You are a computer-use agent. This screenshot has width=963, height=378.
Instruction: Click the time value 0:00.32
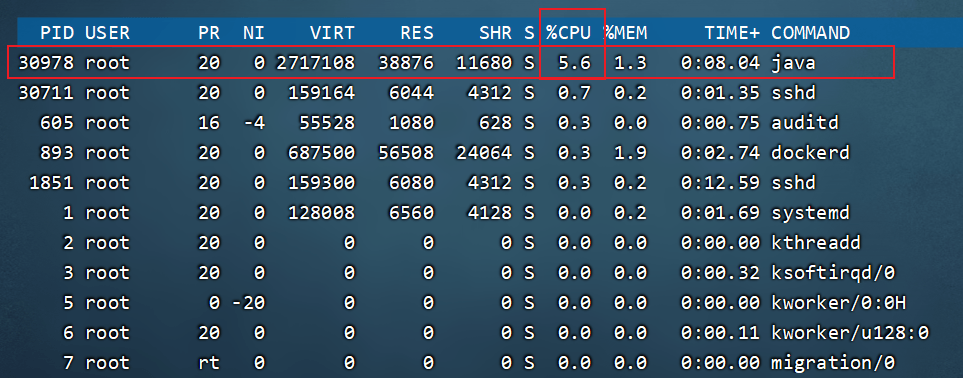pyautogui.click(x=720, y=273)
